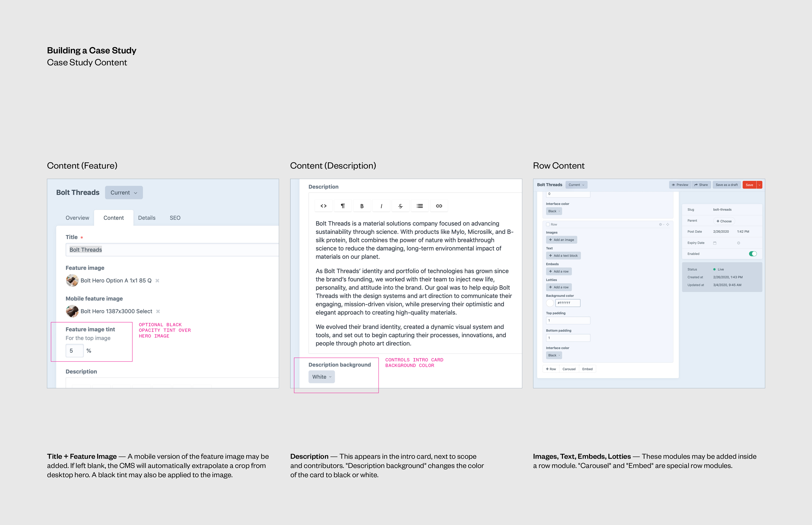The width and height of the screenshot is (812, 525).
Task: Click the white Background color swatch
Action: (550, 303)
